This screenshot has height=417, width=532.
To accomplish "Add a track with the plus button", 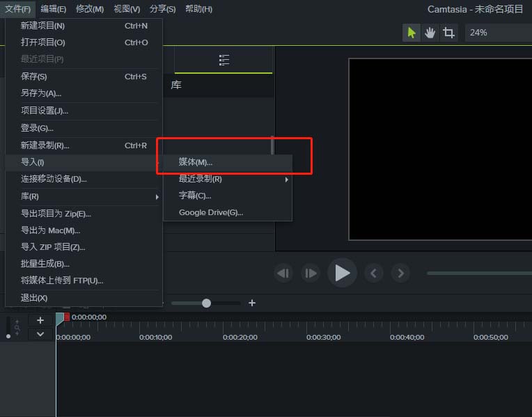I will click(x=40, y=320).
